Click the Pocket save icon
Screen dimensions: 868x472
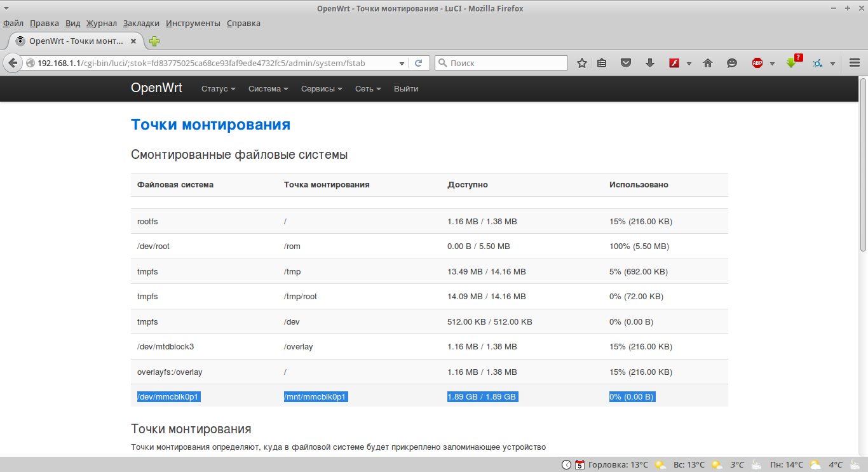pos(626,63)
